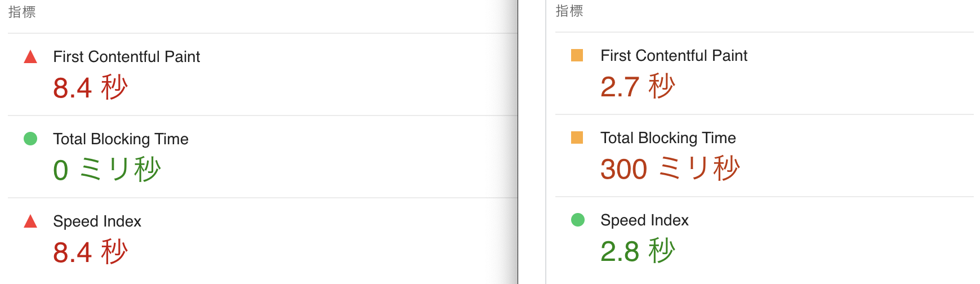This screenshot has width=980, height=284.
Task: Click the green circle beside Total Blocking Time
Action: pyautogui.click(x=30, y=139)
